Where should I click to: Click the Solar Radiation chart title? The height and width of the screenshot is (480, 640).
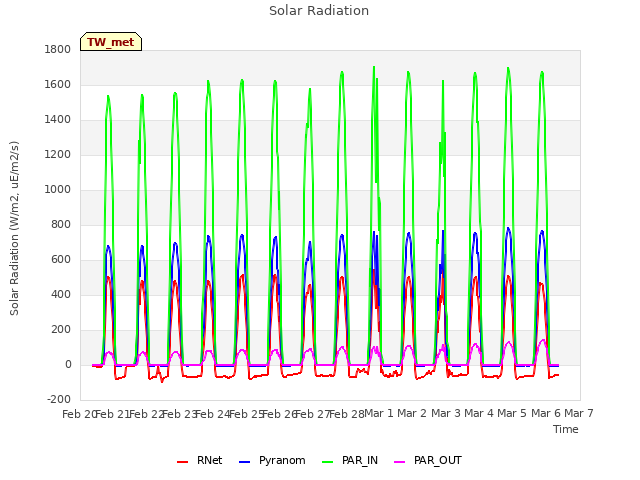pos(319,11)
